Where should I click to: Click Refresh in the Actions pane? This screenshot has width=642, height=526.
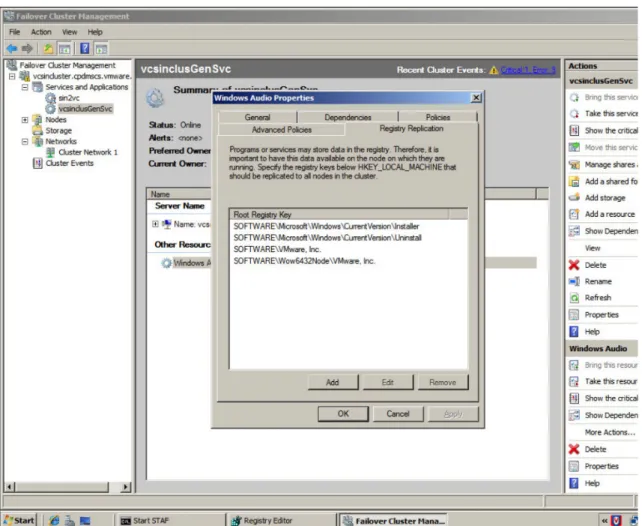coord(590,298)
